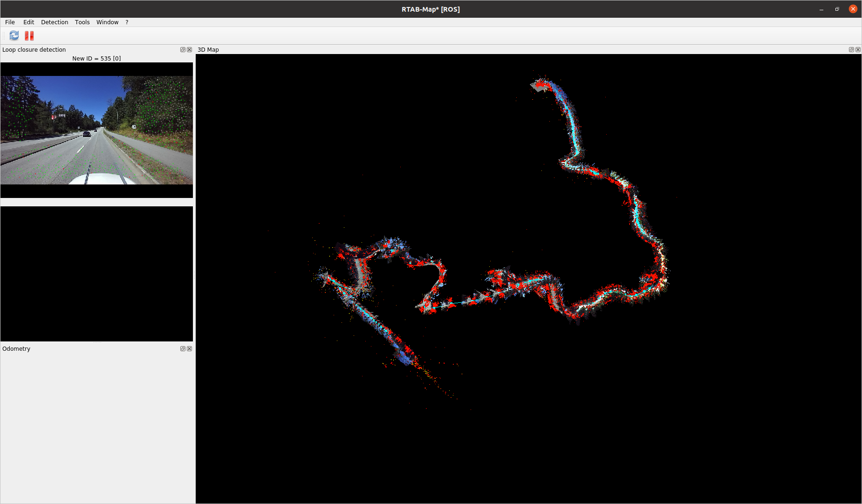862x504 pixels.
Task: Close the Odometry panel
Action: (190, 349)
